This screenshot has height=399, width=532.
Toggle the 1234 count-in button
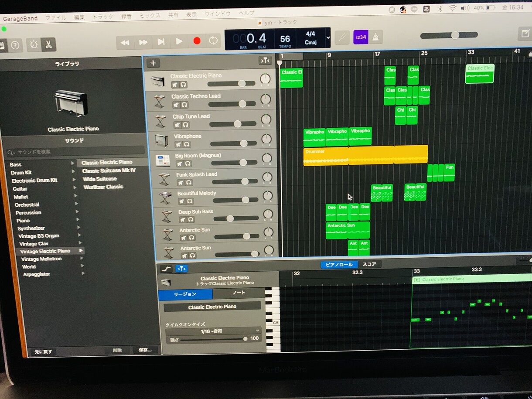coord(360,37)
